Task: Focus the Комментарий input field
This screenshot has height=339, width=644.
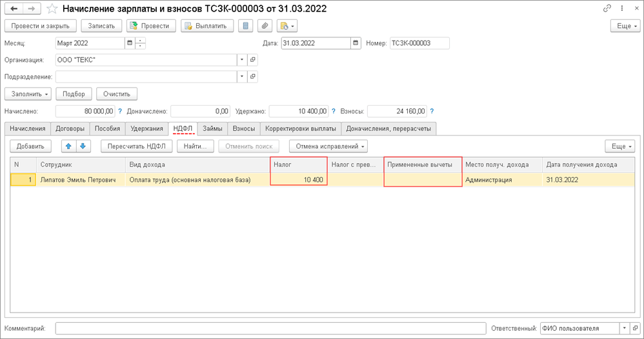Action: point(270,328)
